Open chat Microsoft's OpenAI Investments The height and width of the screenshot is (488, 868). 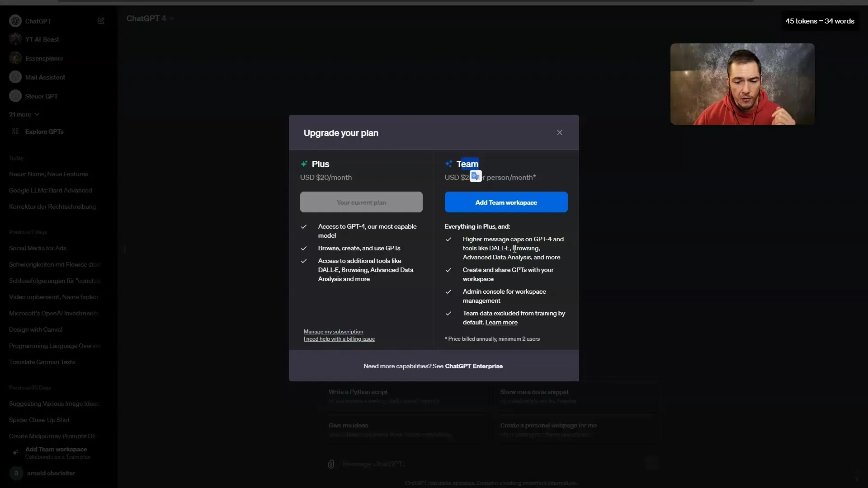point(53,313)
